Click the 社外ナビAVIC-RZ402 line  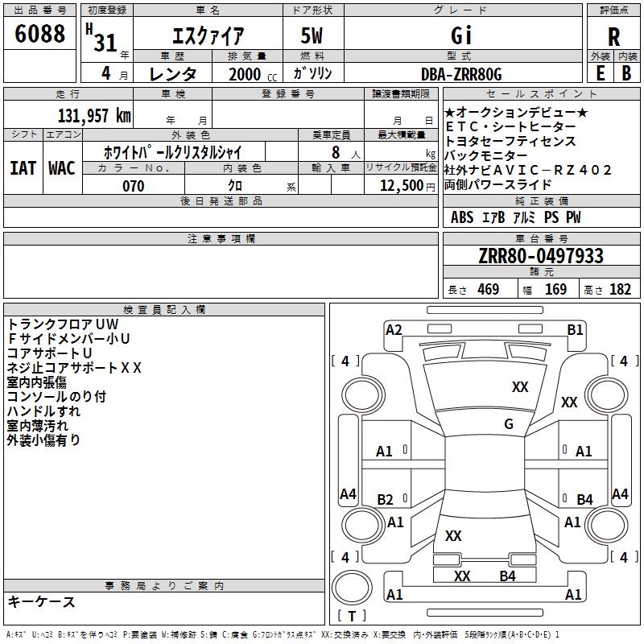528,170
